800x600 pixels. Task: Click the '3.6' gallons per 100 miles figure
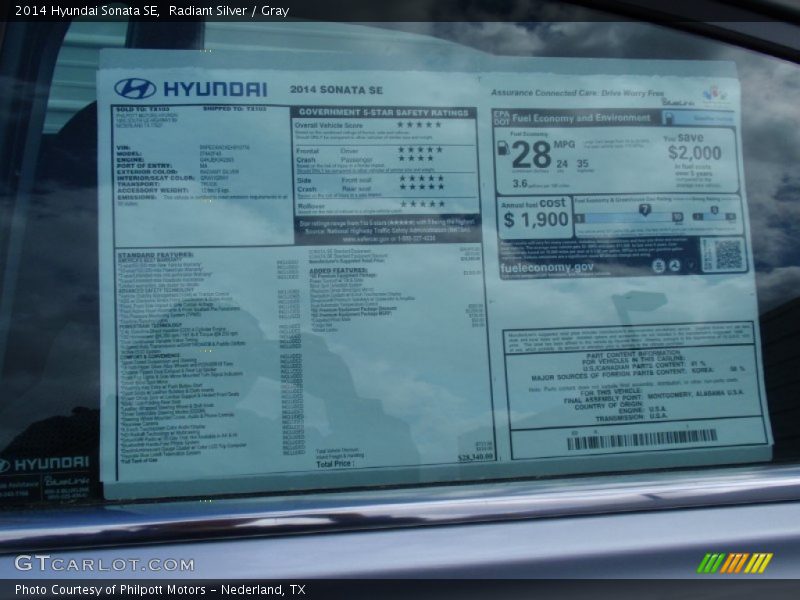pyautogui.click(x=519, y=183)
